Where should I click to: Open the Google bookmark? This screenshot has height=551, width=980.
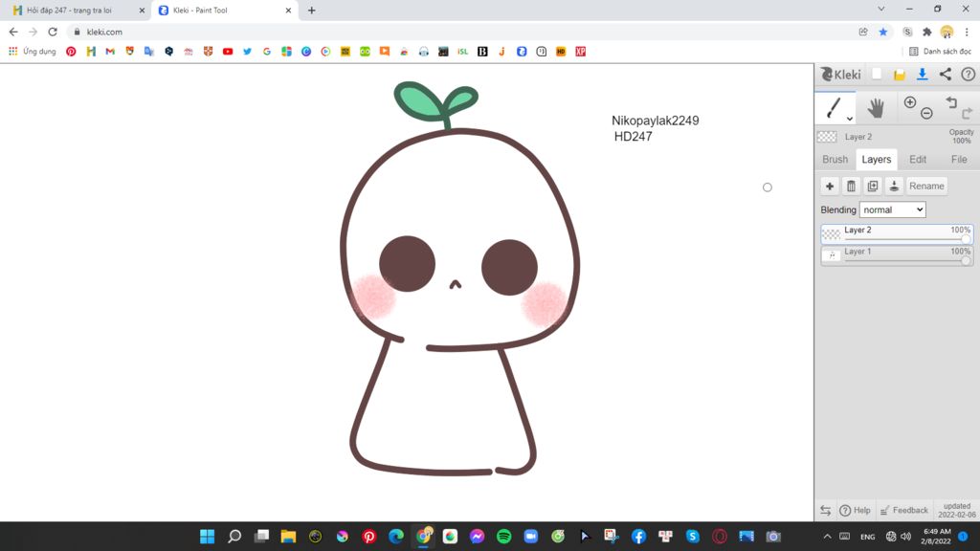pos(267,52)
